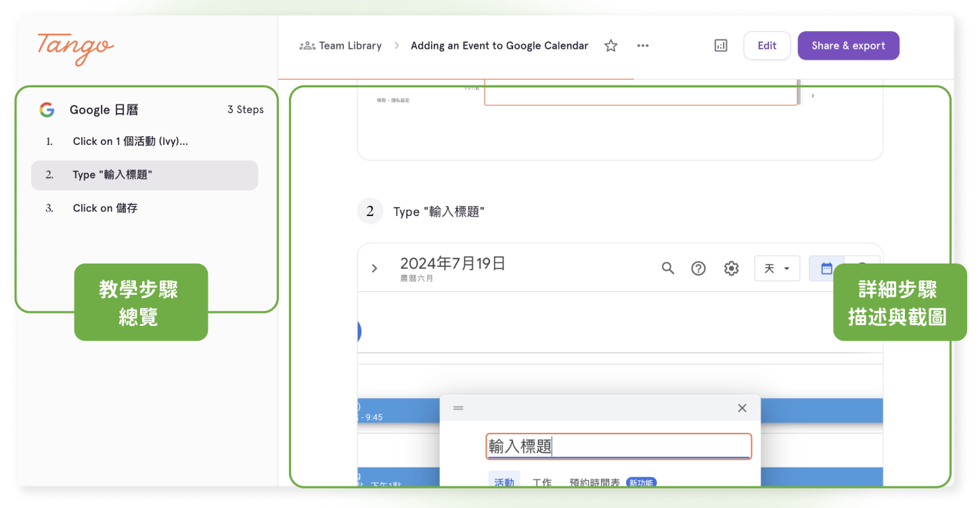Click the dialog drag handle icon
The width and height of the screenshot is (980, 508).
click(x=458, y=408)
